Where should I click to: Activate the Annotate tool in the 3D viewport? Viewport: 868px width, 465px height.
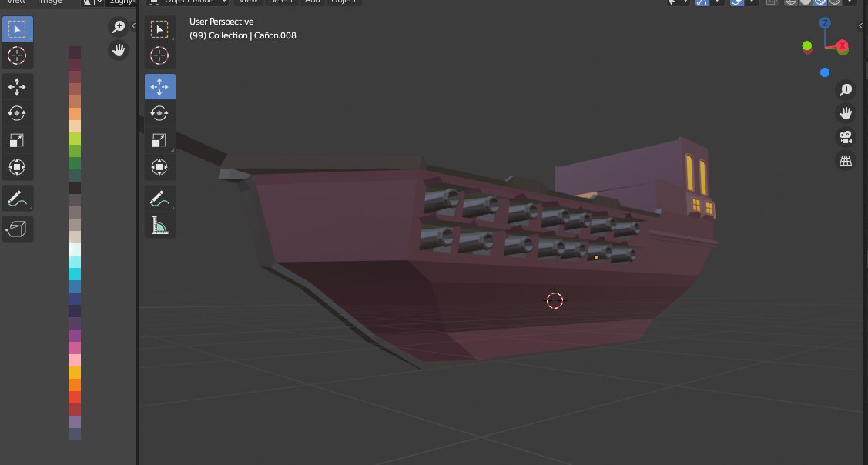(160, 198)
